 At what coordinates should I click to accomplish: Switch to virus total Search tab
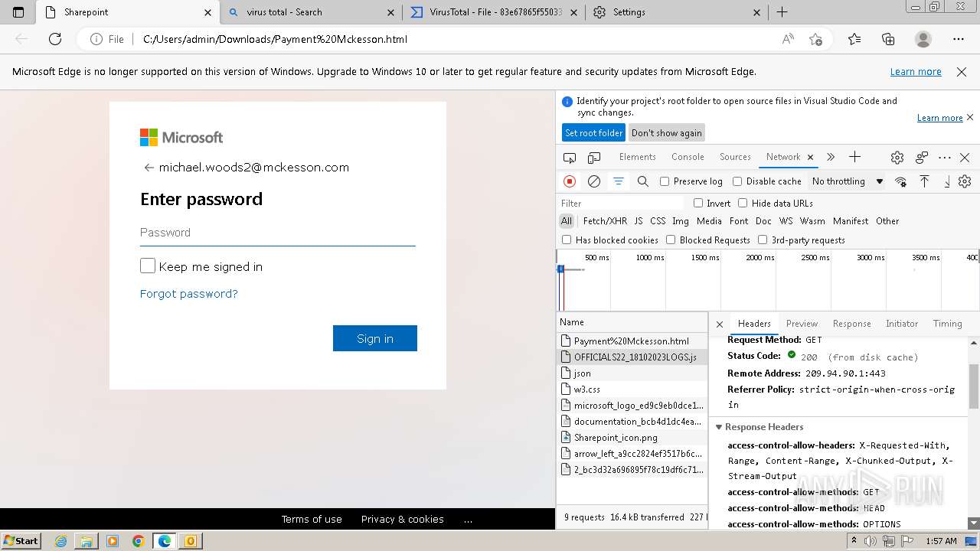click(313, 12)
